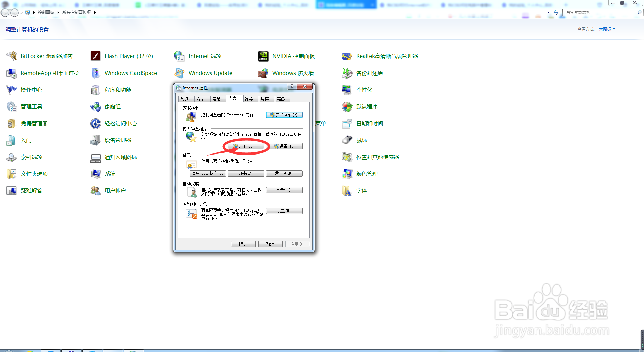Viewport: 644px width, 352px height.
Task: Click the 所有控制面板项 breadcrumb link
Action: tap(76, 12)
